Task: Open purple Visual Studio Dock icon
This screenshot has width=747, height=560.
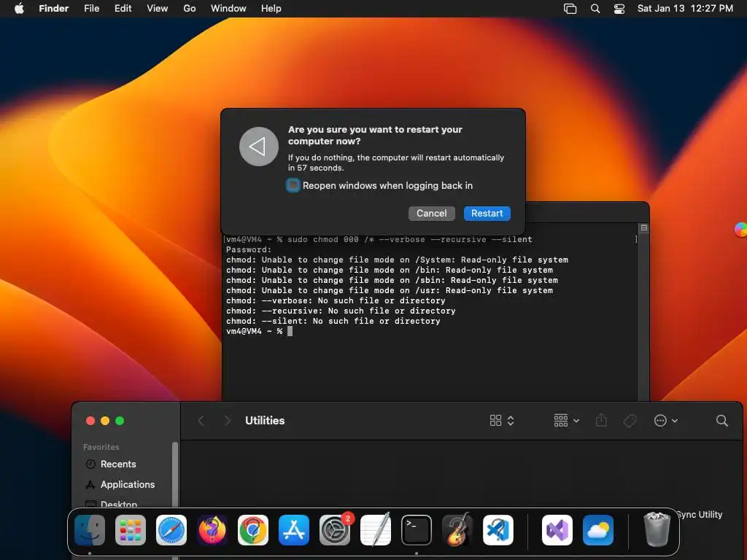Action: (557, 530)
